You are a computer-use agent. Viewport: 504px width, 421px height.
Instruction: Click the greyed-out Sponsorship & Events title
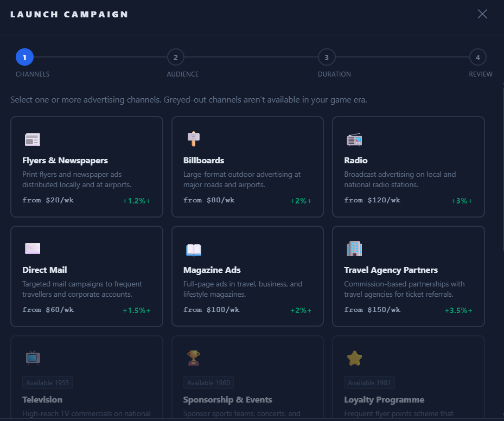227,399
